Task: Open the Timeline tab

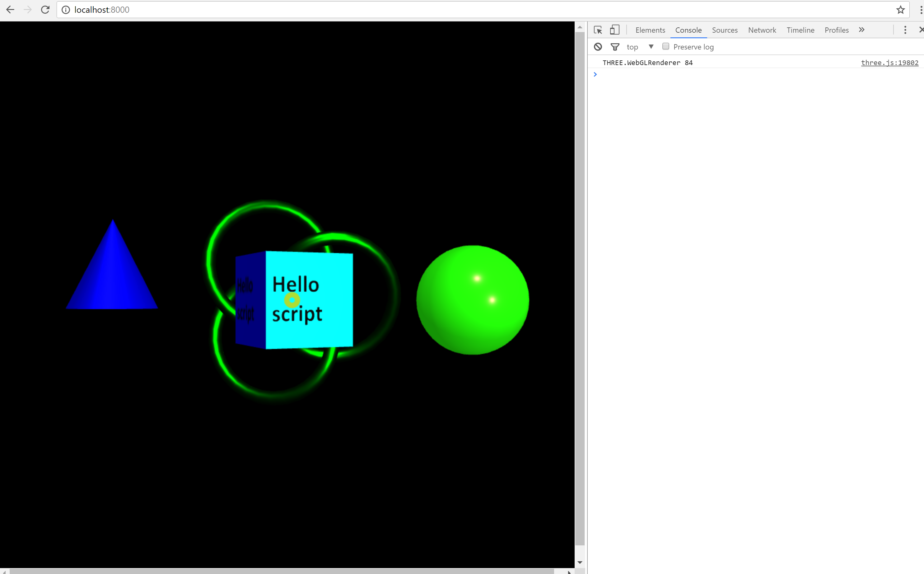Action: [800, 30]
